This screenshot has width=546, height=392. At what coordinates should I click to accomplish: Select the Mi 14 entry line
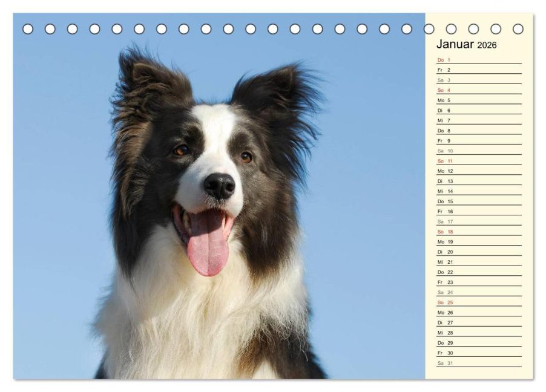479,191
